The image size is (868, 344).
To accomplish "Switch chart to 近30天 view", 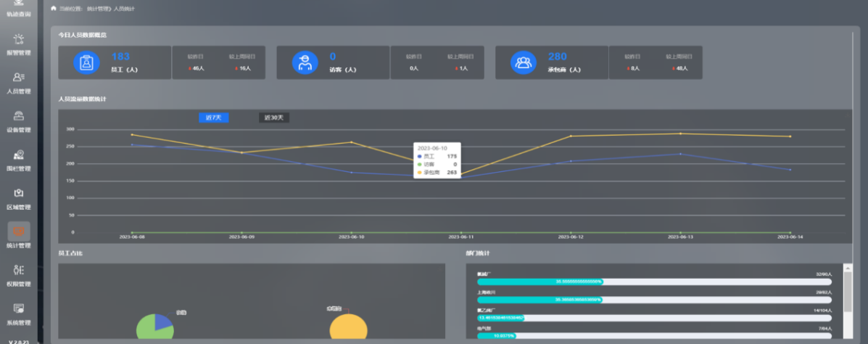I will (274, 118).
